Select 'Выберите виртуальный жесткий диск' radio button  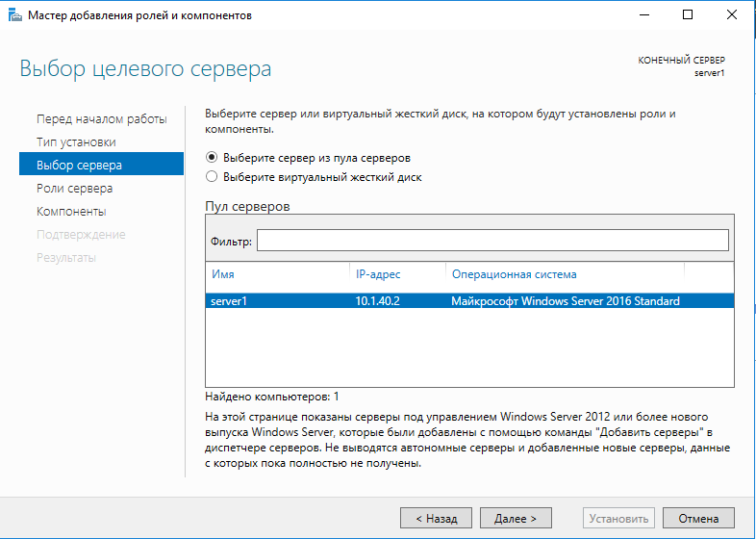click(212, 177)
